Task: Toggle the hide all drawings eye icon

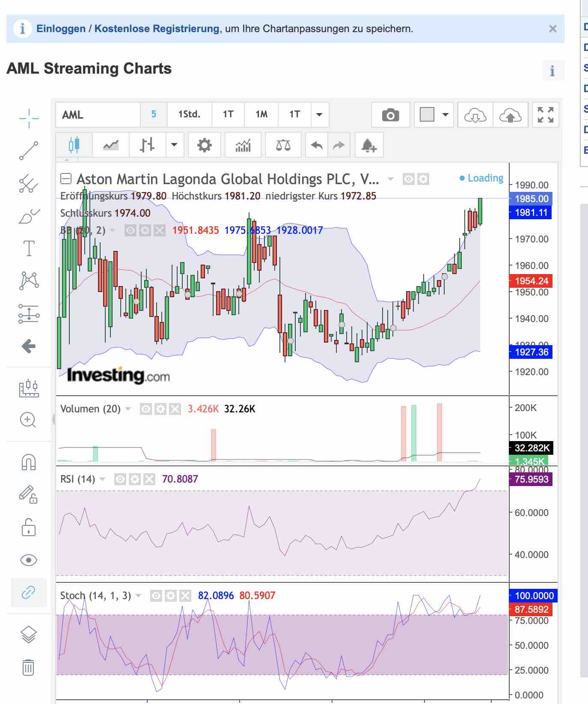Action: pyautogui.click(x=29, y=560)
